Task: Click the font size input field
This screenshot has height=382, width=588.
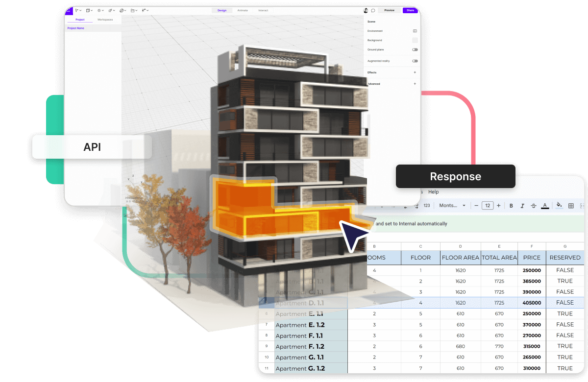Action: [x=487, y=206]
